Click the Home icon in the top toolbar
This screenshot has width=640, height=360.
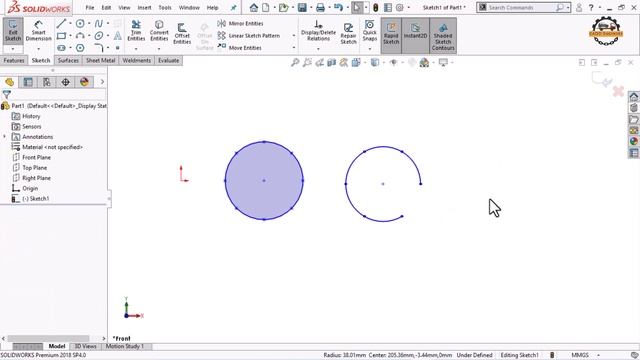point(254,7)
